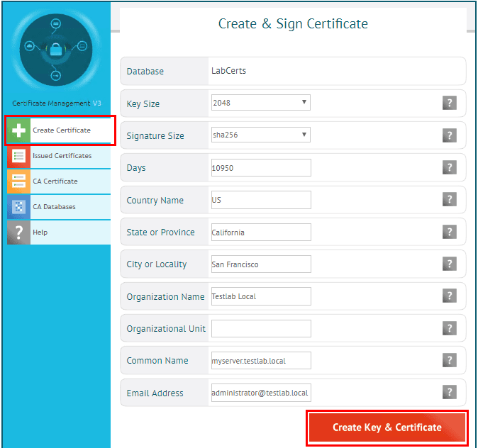Expand the Key Size dropdown showing 2048
Screen dimensions: 478x448
point(261,103)
